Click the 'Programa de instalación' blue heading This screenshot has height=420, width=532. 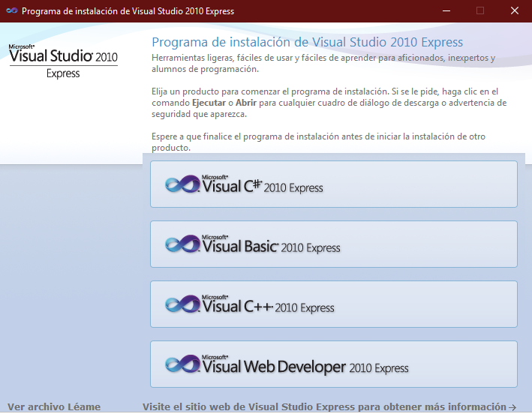tap(307, 42)
